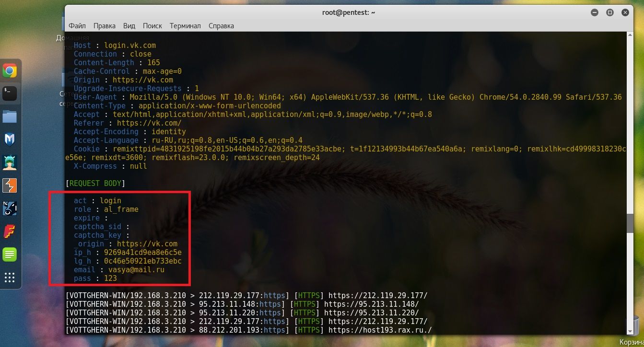This screenshot has width=644, height=347.
Task: Open the Вид menu
Action: tap(129, 25)
